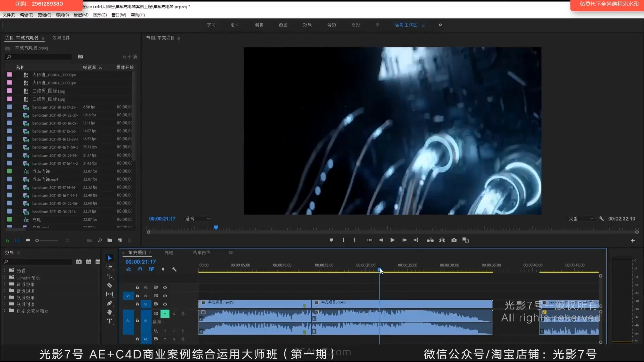Toggle timeline snapping magnet icon
The width and height of the screenshot is (644, 362).
140,269
